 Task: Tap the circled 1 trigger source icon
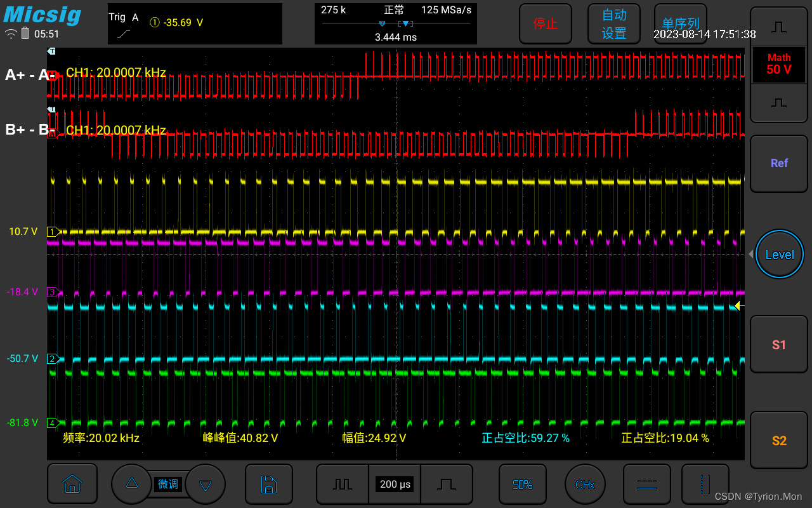point(154,23)
